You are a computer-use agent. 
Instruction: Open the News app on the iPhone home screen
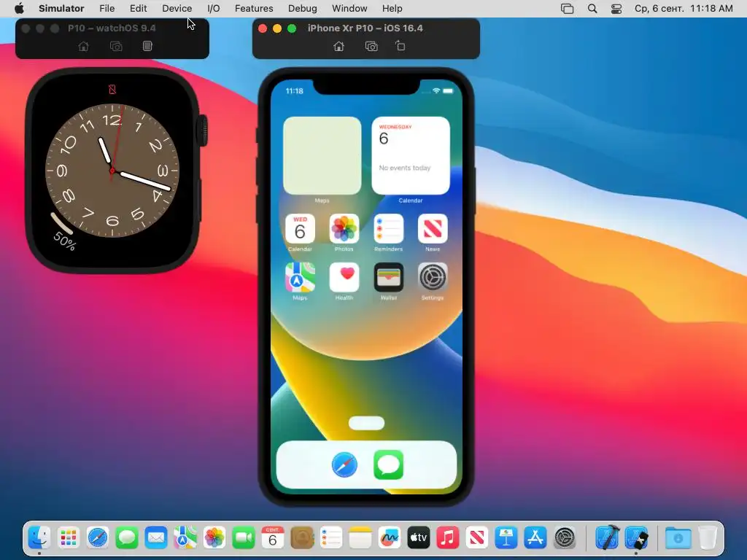pos(433,228)
